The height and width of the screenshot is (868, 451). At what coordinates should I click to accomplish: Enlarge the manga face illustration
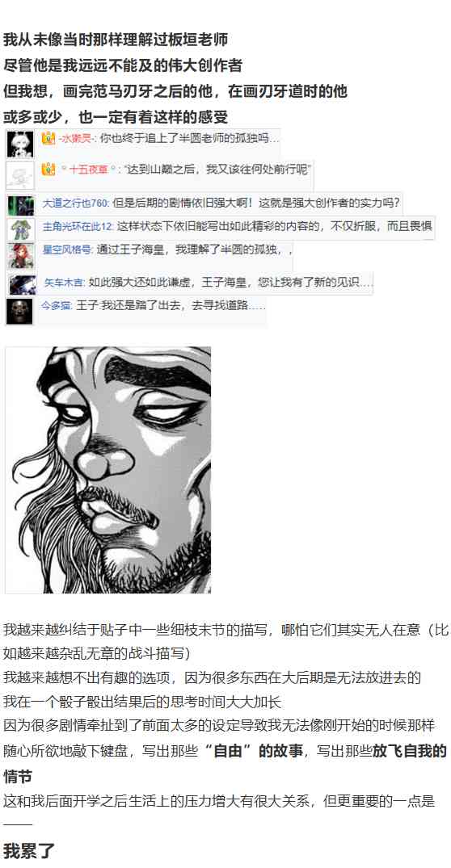(108, 470)
